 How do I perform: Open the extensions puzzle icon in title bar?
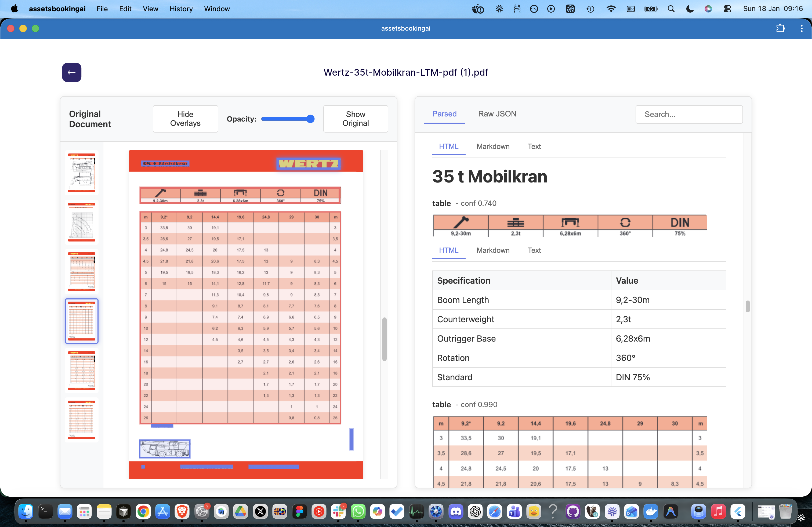click(780, 28)
